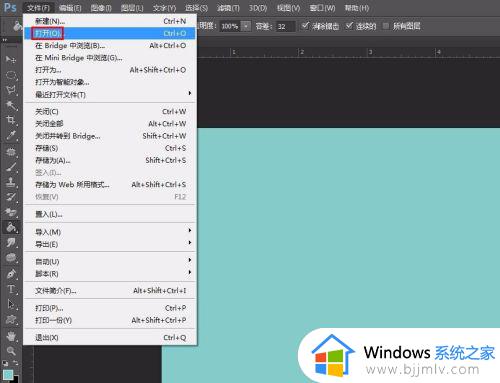Open the 图像(I) menu
Viewport: 500px width, 383px height.
pos(101,8)
